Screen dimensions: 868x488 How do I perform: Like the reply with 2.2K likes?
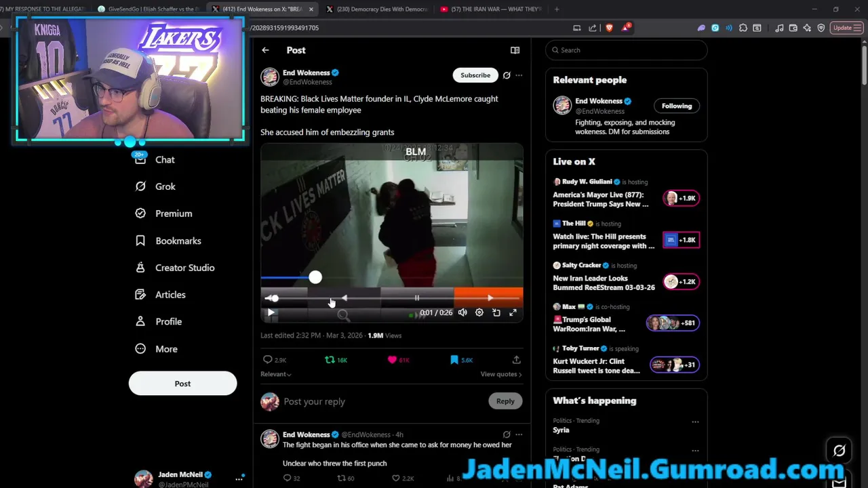[x=403, y=479]
